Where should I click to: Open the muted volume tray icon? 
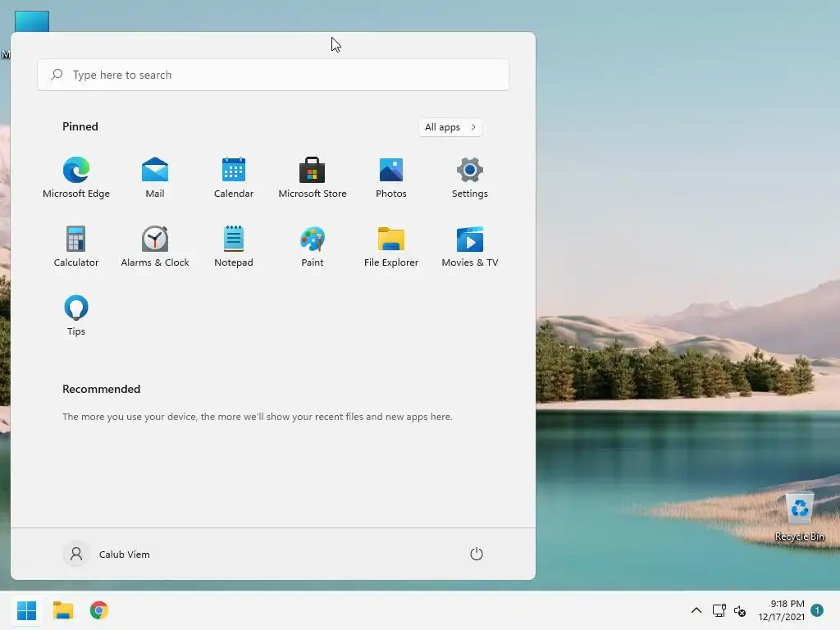740,610
